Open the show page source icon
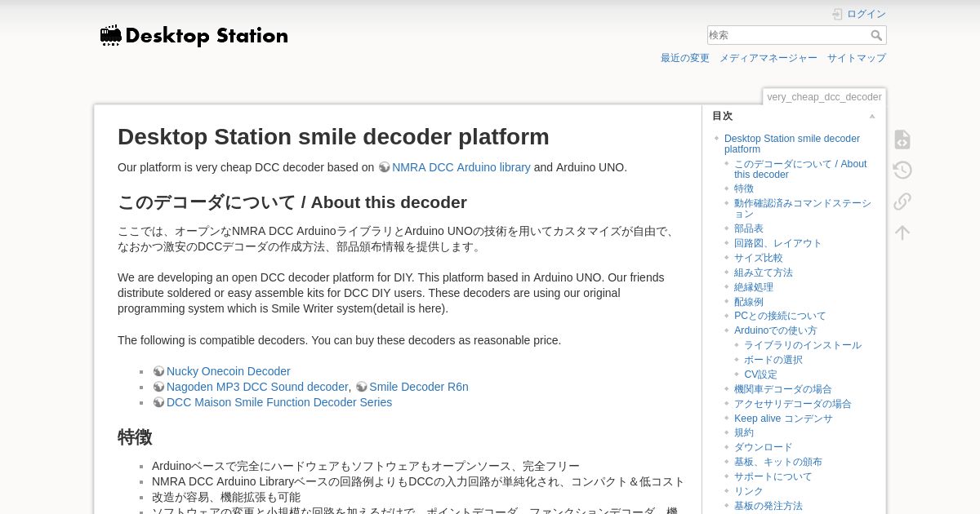 (x=902, y=140)
